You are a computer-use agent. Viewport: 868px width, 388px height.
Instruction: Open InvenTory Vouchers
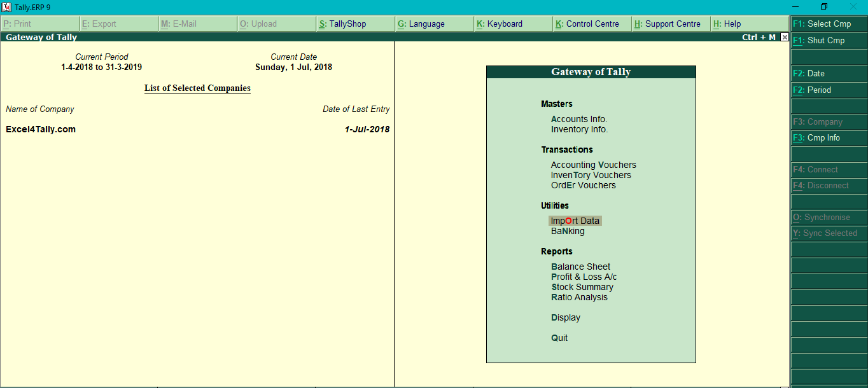coord(591,175)
